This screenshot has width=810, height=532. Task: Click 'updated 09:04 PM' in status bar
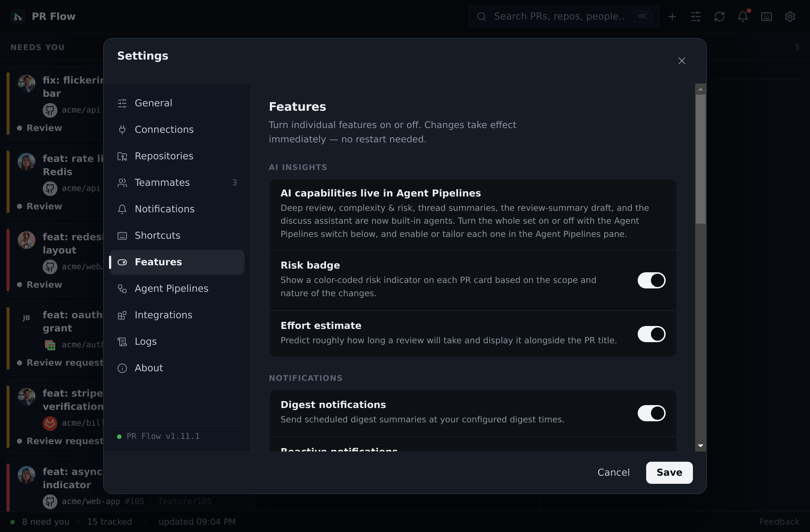pos(197,522)
